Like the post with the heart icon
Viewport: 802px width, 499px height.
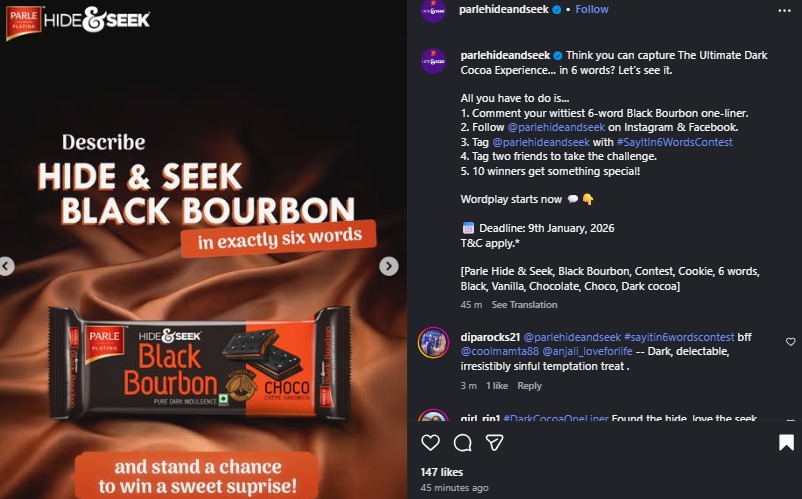click(430, 442)
